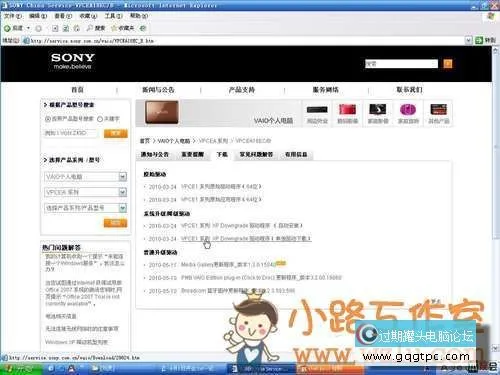
Task: Click the SONY make.believe logo
Action: pyautogui.click(x=73, y=61)
